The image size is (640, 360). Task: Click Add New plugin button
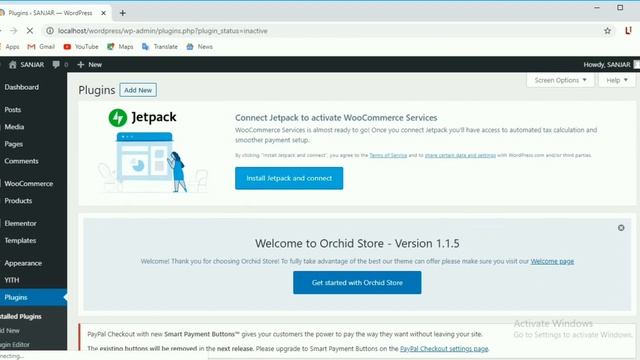point(138,90)
